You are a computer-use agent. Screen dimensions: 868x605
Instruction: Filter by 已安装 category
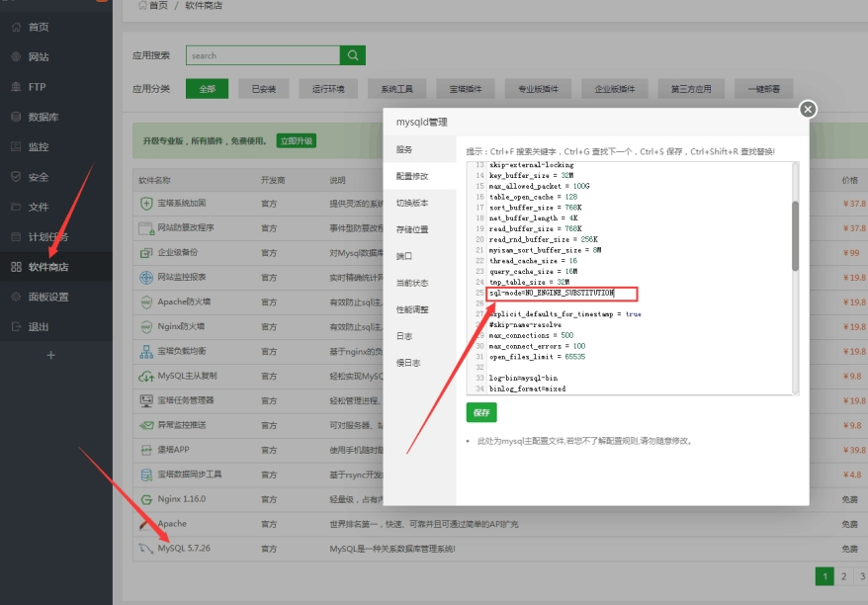click(x=264, y=89)
